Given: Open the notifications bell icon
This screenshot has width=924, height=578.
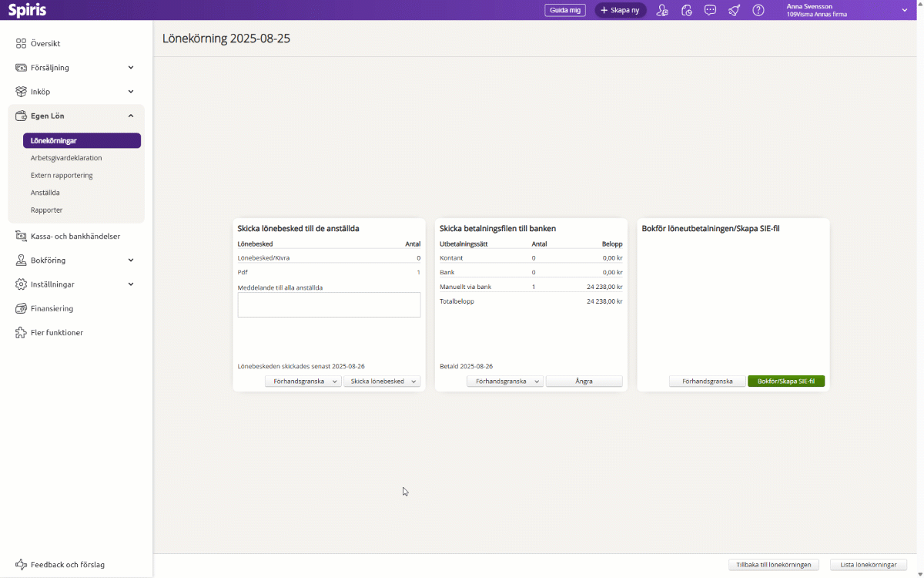Looking at the screenshot, I should click(x=735, y=10).
